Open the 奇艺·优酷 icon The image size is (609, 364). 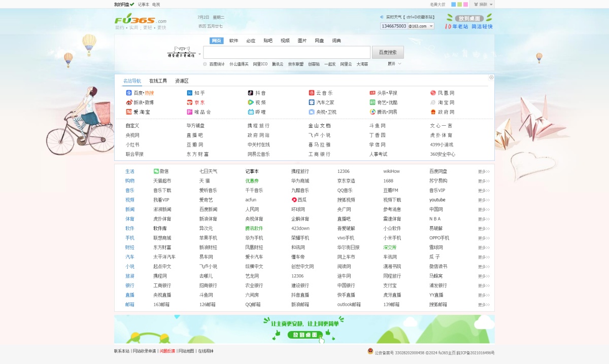coord(373,102)
